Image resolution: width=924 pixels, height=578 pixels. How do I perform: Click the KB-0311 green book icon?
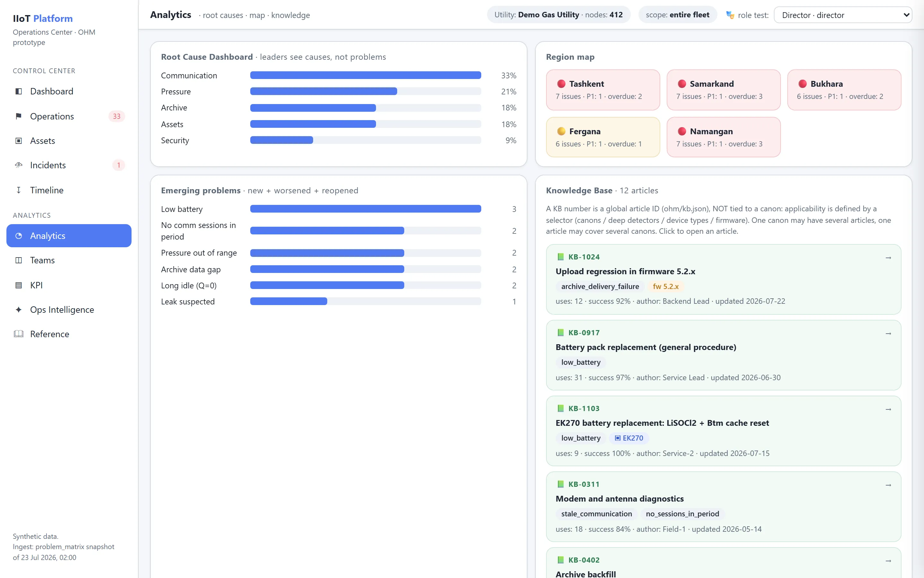(560, 484)
